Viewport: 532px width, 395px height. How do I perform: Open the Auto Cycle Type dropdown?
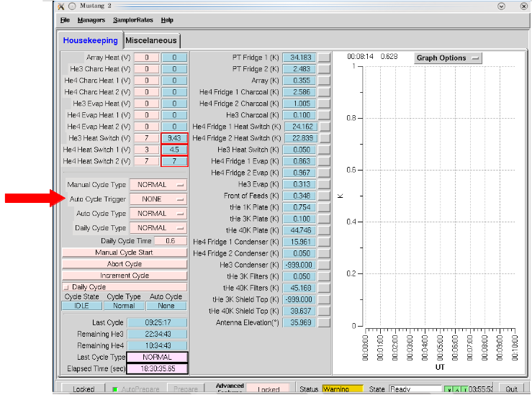[158, 214]
